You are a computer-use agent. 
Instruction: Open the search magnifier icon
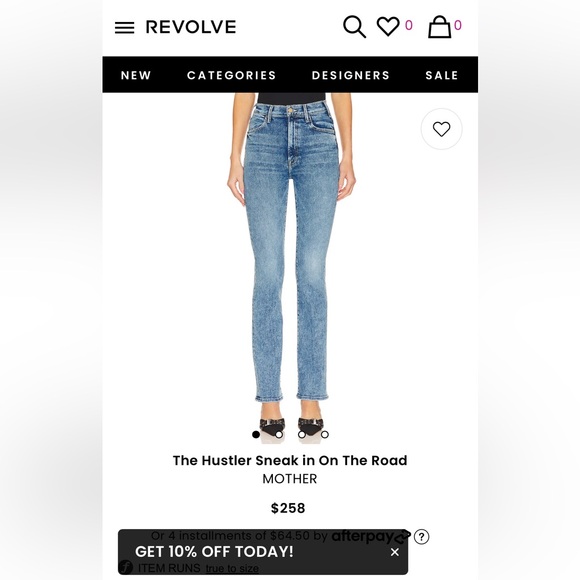tap(354, 27)
